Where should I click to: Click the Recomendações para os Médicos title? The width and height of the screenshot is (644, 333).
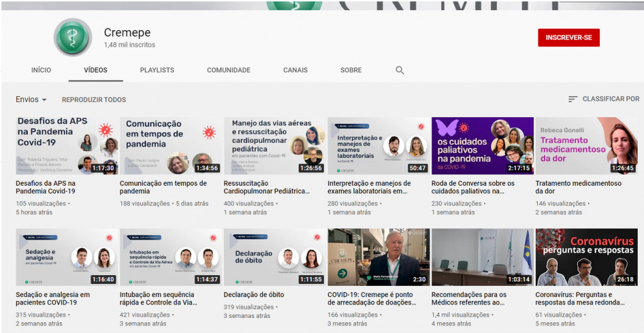[469, 298]
